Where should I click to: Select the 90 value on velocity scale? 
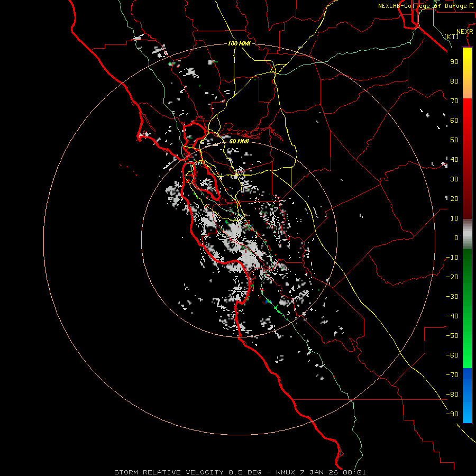pyautogui.click(x=454, y=62)
